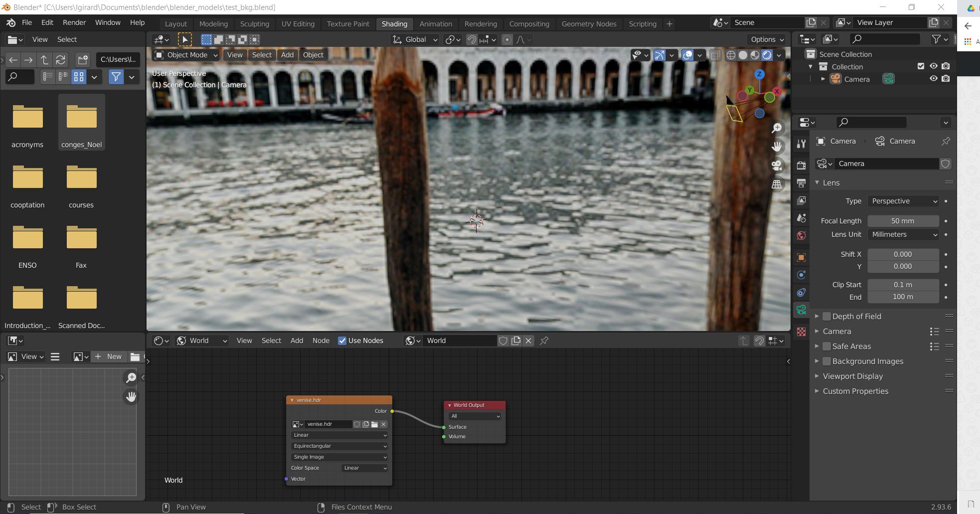The width and height of the screenshot is (980, 514).
Task: Open the Render menu
Action: click(74, 22)
